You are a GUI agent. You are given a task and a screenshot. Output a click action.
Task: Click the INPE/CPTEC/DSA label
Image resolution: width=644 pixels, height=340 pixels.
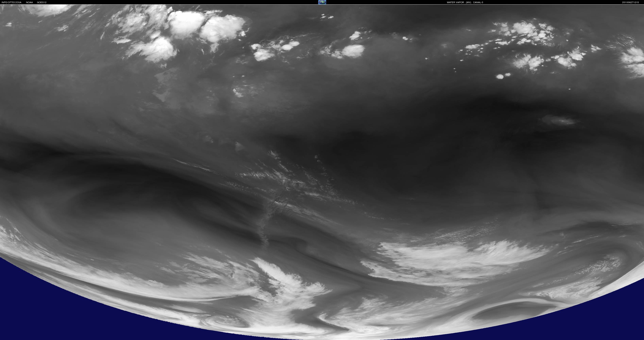(11, 2)
